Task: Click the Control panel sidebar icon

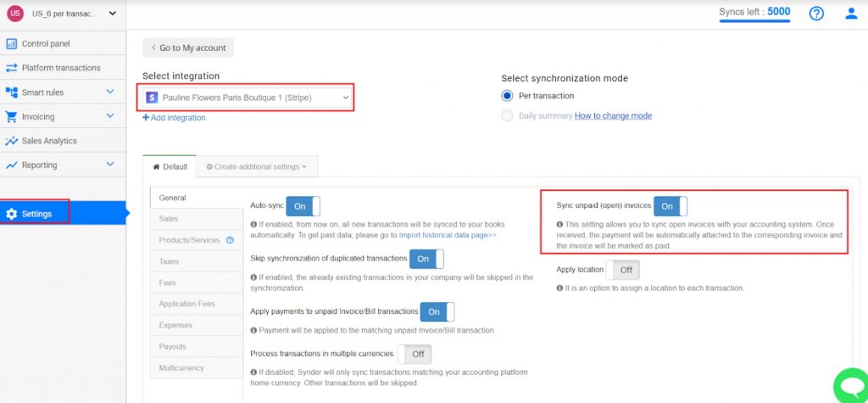Action: click(12, 43)
